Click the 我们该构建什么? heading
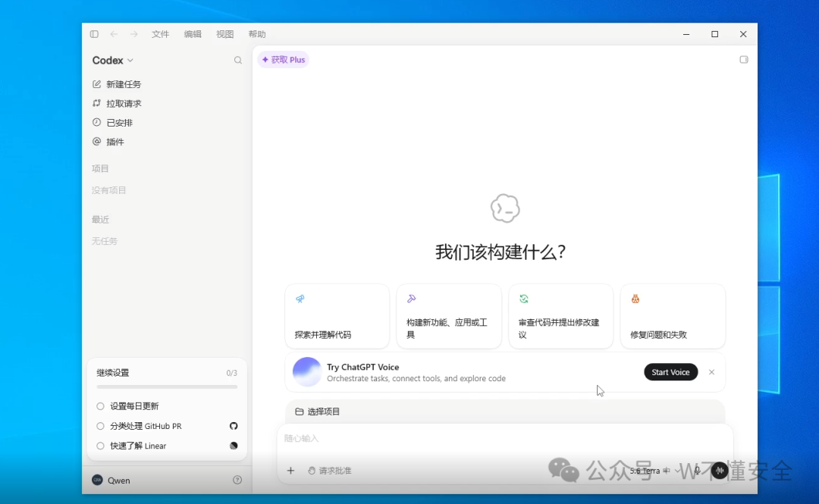This screenshot has width=819, height=504. coord(500,252)
